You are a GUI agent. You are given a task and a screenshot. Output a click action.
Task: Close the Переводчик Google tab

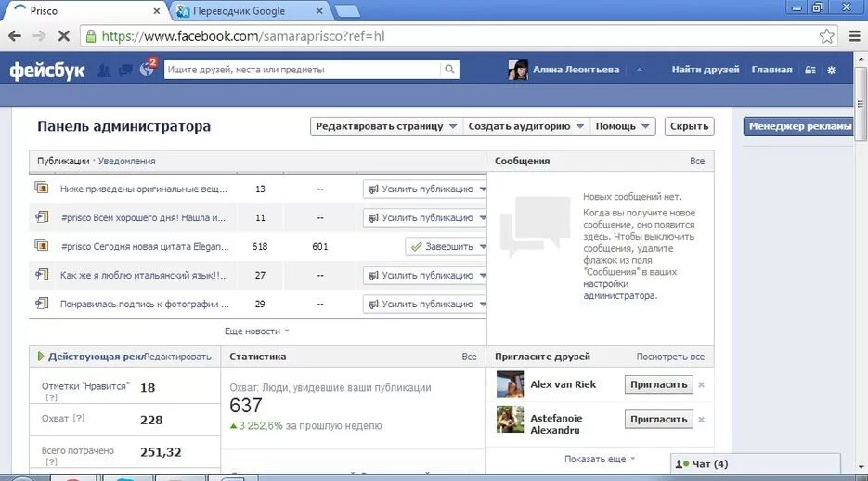coord(319,10)
